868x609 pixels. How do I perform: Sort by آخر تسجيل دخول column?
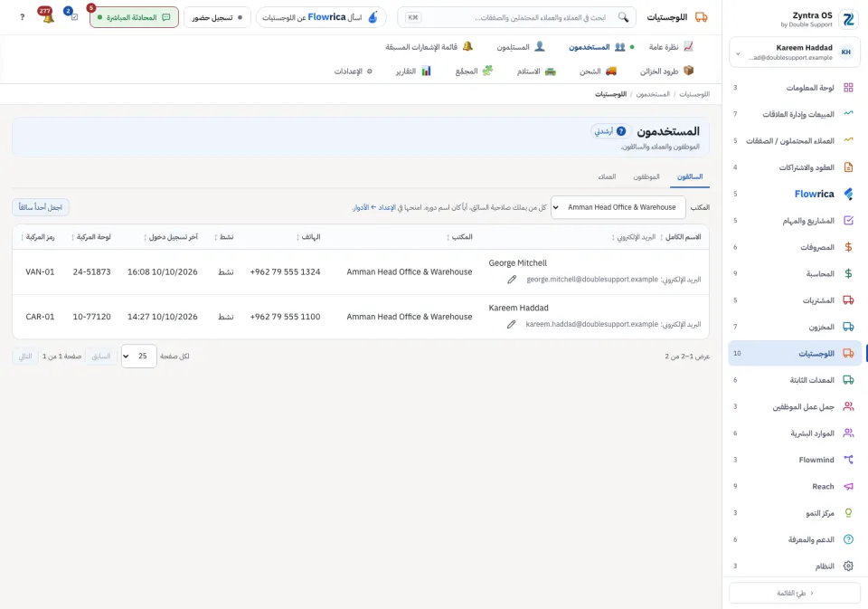pos(171,237)
